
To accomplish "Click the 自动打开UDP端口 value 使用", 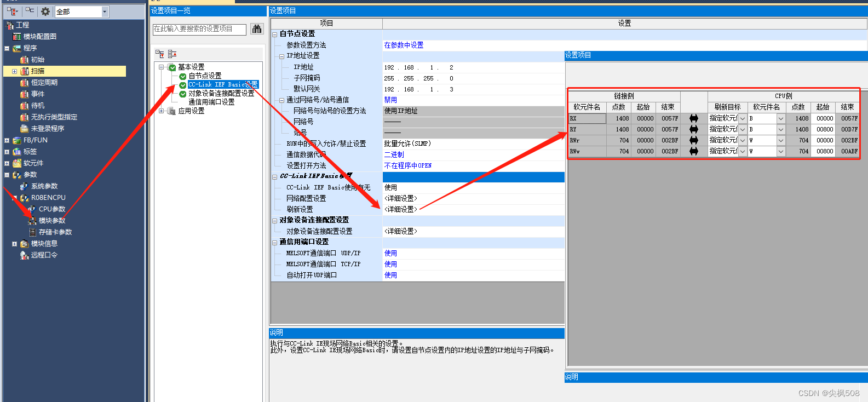I will (x=390, y=275).
